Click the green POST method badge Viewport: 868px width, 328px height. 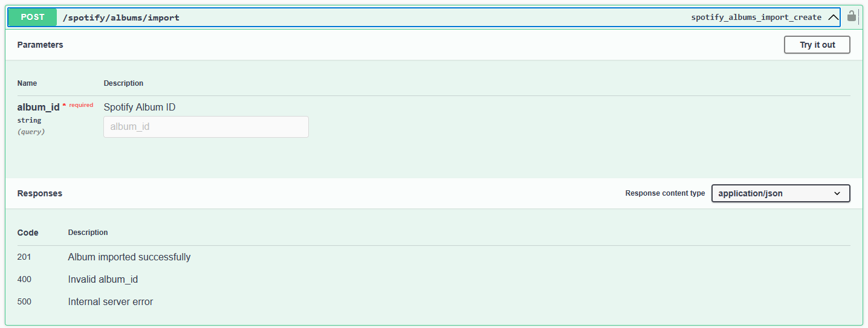click(x=33, y=18)
